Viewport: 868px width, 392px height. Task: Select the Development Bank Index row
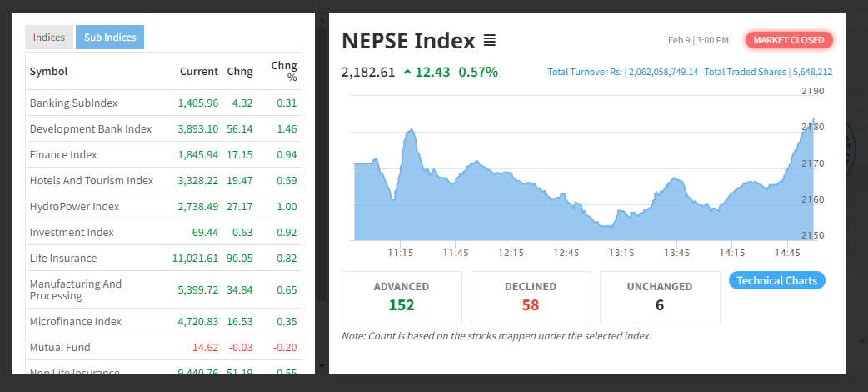90,129
